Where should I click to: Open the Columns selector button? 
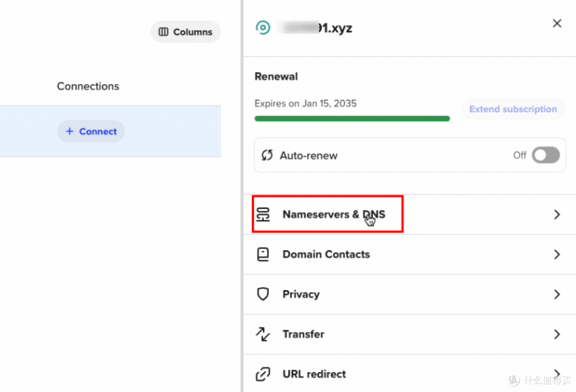coord(186,32)
